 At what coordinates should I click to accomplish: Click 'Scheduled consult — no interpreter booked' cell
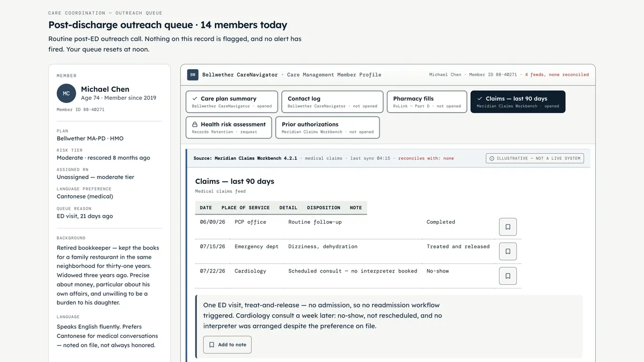click(x=353, y=271)
